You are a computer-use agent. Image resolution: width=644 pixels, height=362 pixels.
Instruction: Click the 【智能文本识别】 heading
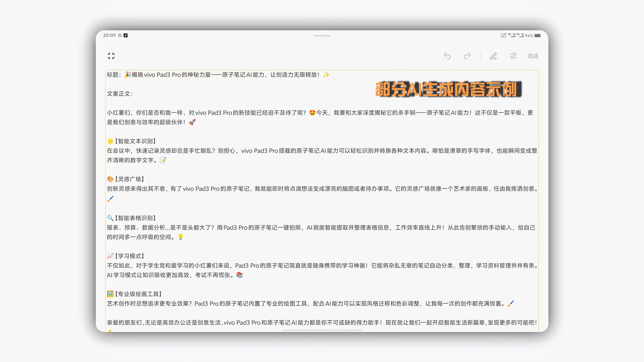[x=135, y=141]
